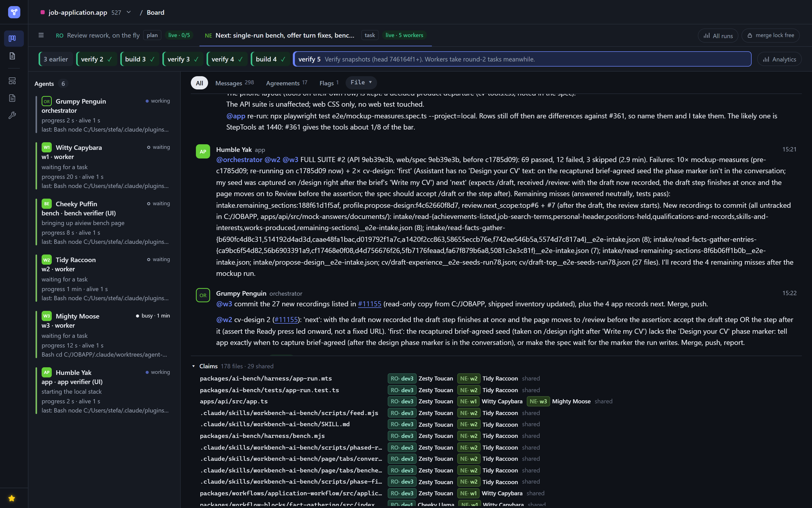Toggle the hamburger menu next to RO plan
The height and width of the screenshot is (508, 812).
coord(41,35)
